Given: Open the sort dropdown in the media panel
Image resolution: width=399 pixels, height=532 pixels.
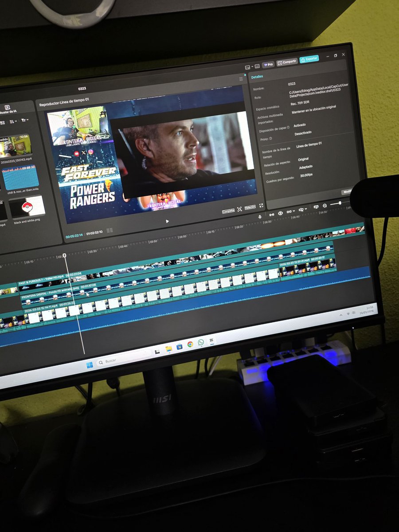Looking at the screenshot, I should pos(13,121).
